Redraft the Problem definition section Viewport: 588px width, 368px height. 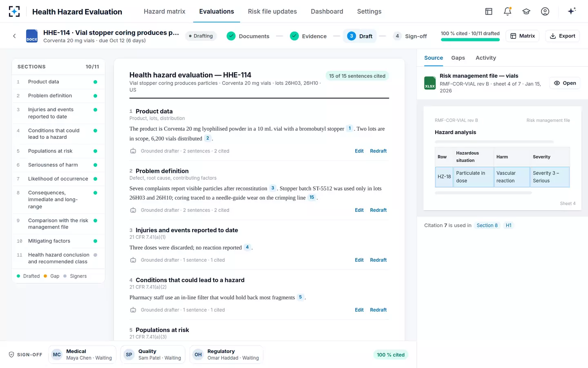[379, 210]
